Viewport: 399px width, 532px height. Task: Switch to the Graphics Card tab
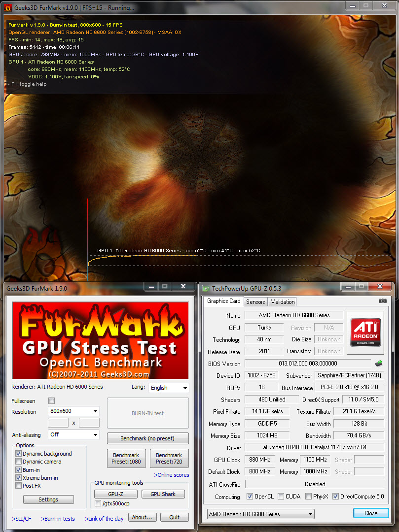pyautogui.click(x=223, y=301)
